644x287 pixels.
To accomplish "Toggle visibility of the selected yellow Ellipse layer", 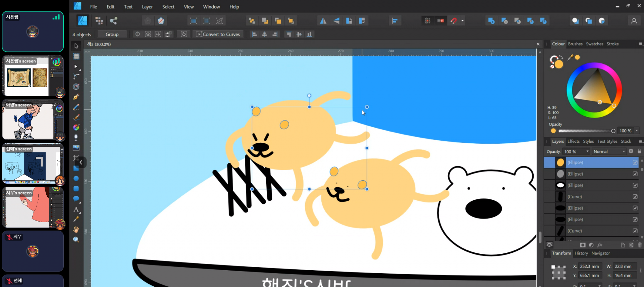I will point(635,162).
